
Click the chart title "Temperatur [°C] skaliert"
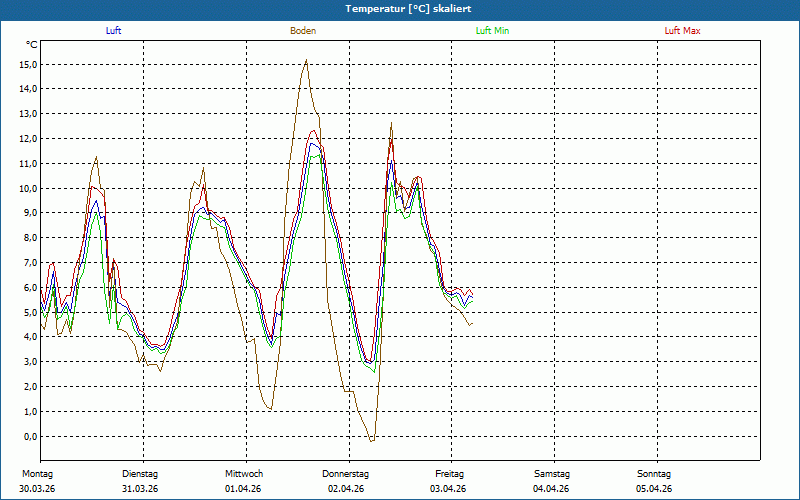(400, 9)
